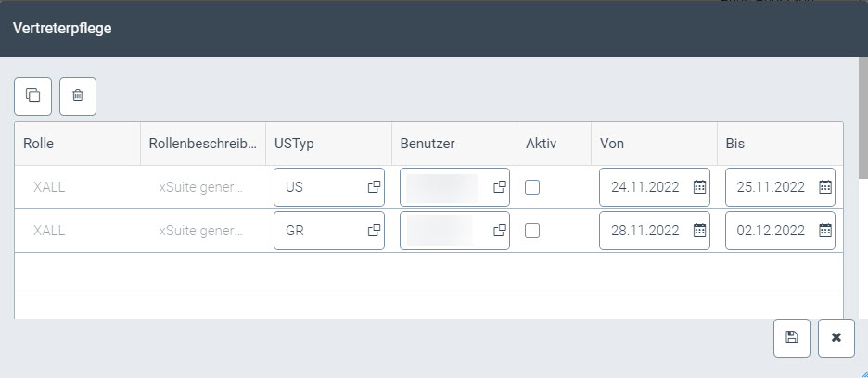The width and height of the screenshot is (868, 378).
Task: Open calendar for Bis date 02.12.2022
Action: [825, 231]
